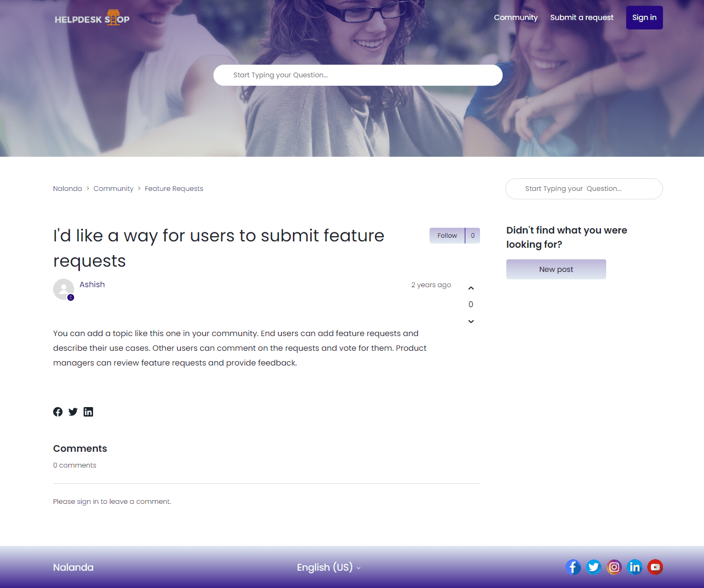Viewport: 704px width, 588px height.
Task: Open Community in top navigation
Action: [x=516, y=17]
